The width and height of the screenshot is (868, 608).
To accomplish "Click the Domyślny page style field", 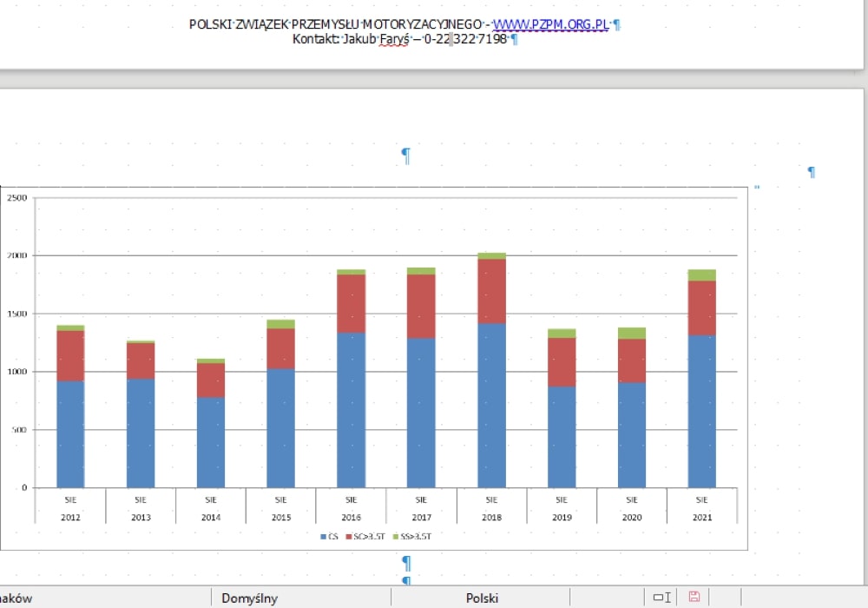I will click(250, 598).
